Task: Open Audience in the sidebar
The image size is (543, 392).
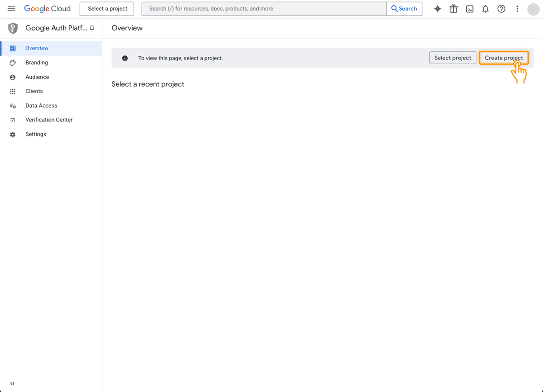Action: pos(51,77)
